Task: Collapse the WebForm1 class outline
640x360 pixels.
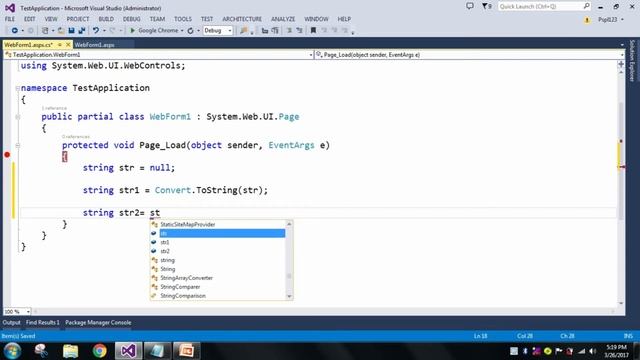Action: 18,117
